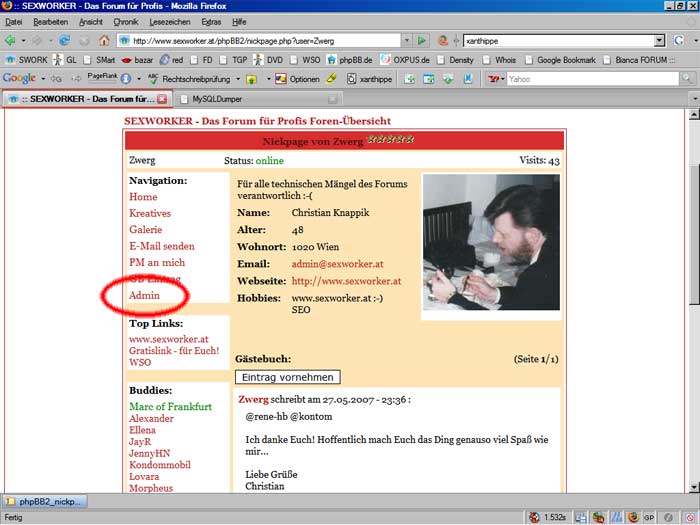Open the Chronik menu
Viewport: 700px width, 525px height.
click(x=126, y=22)
